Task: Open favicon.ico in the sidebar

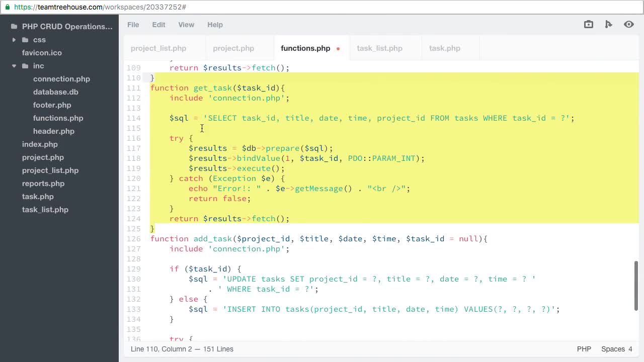Action: point(42,53)
